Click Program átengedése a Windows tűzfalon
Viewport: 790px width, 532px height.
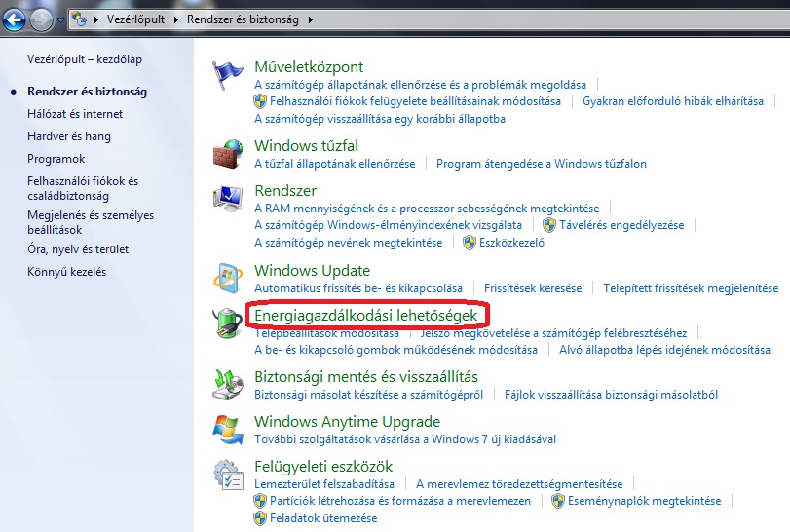(542, 164)
